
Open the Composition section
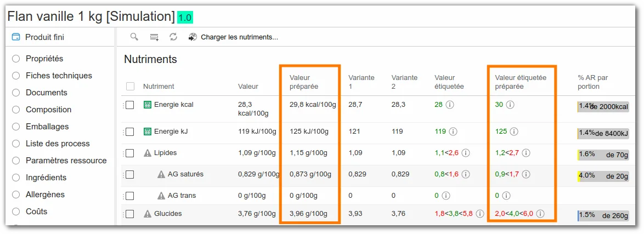(x=48, y=110)
